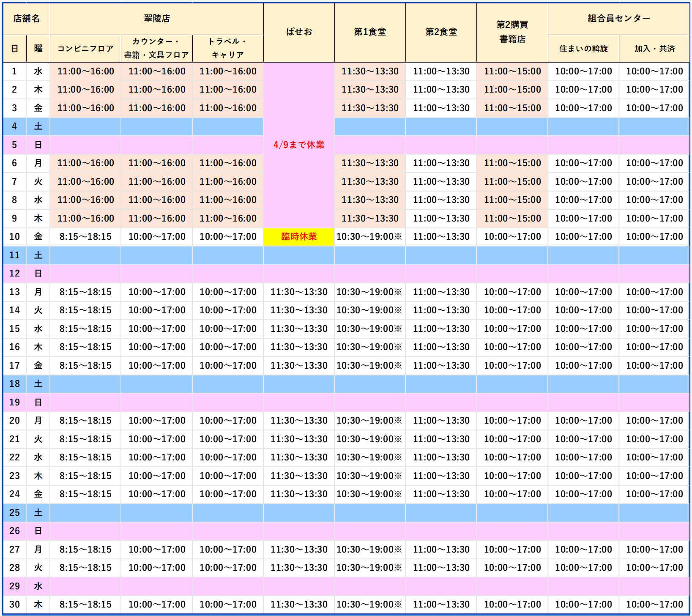Select the 曜 header cell
692x616 pixels.
click(38, 49)
